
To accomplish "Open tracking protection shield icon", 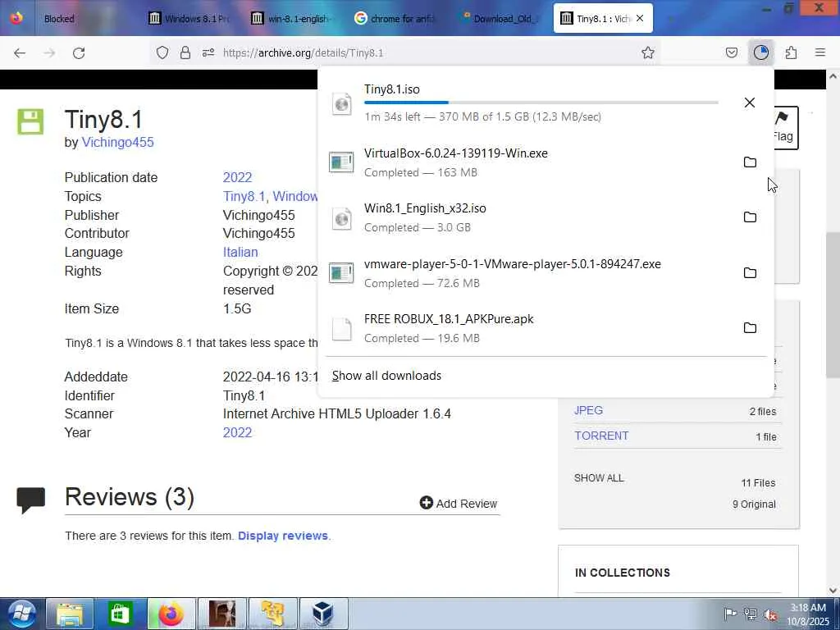I will [162, 52].
